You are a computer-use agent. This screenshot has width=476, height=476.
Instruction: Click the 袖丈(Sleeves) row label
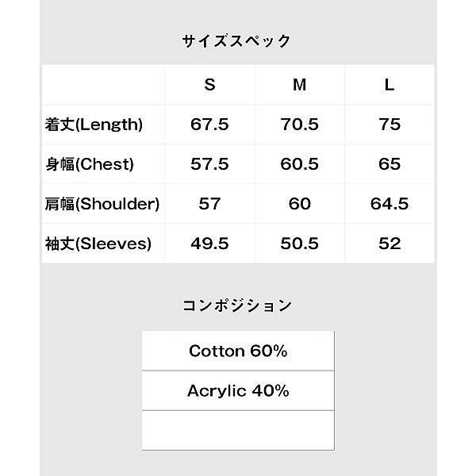[x=98, y=244]
